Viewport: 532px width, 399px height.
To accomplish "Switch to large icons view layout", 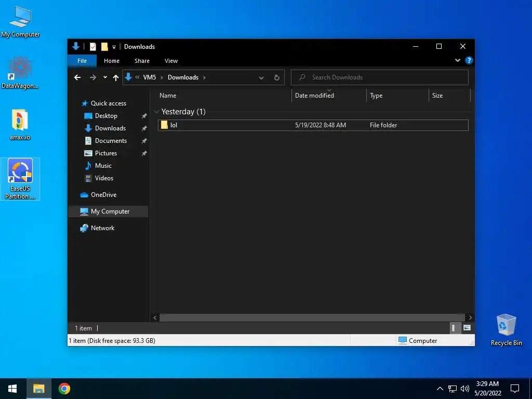I will point(467,328).
